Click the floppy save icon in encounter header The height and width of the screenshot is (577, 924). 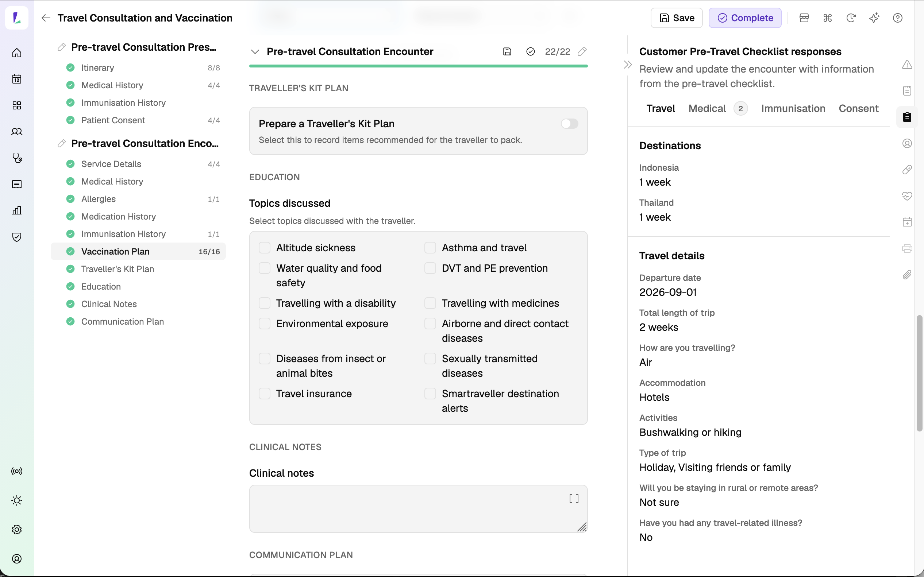point(507,51)
